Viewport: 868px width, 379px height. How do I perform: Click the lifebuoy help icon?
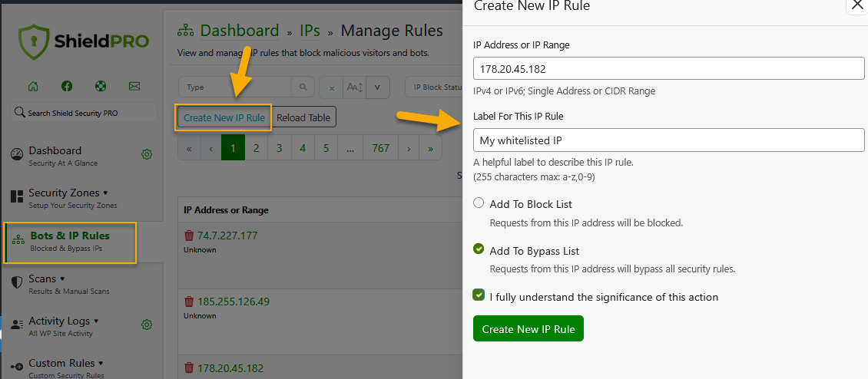pos(100,86)
